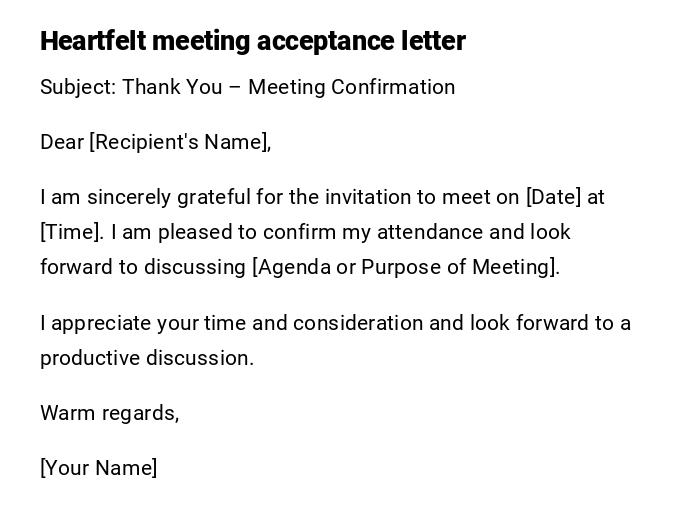Select the [Recipient's Name] placeholder
The width and height of the screenshot is (700, 530).
point(180,142)
